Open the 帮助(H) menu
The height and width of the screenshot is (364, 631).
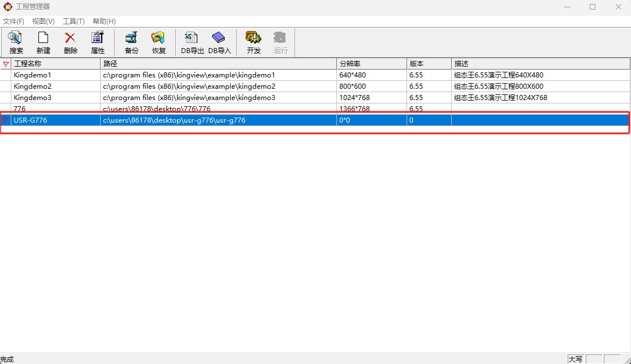(x=104, y=21)
